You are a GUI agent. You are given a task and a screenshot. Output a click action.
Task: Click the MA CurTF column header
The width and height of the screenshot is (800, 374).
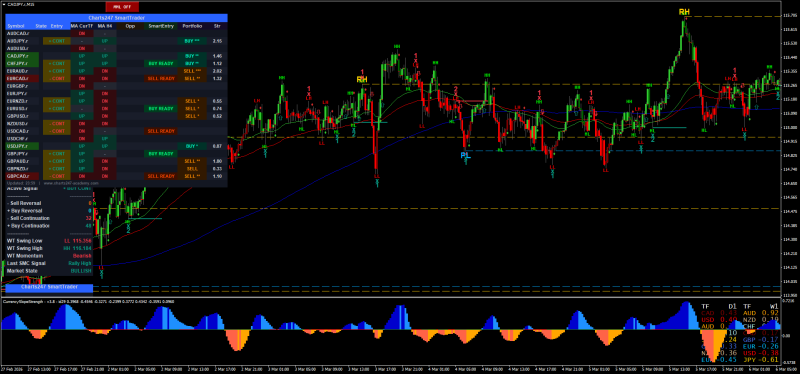[82, 26]
